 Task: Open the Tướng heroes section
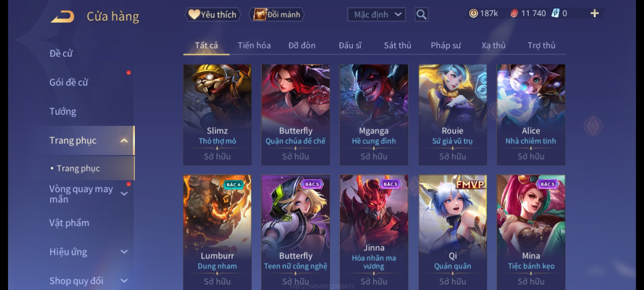[x=63, y=111]
